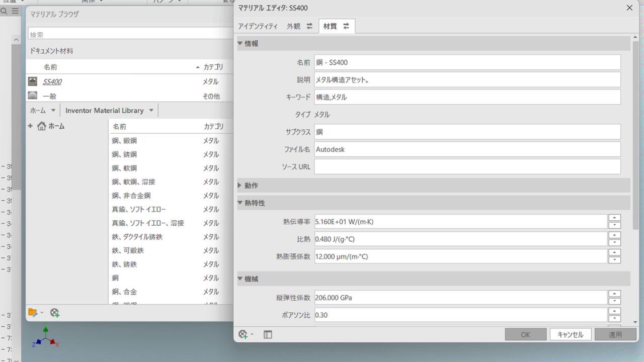The image size is (644, 362).
Task: Sort by カテゴリ column header in document materials
Action: pyautogui.click(x=213, y=67)
